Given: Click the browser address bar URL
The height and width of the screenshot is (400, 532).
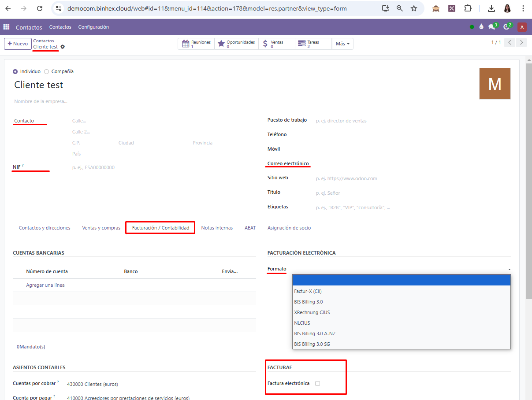Looking at the screenshot, I should click(x=207, y=8).
